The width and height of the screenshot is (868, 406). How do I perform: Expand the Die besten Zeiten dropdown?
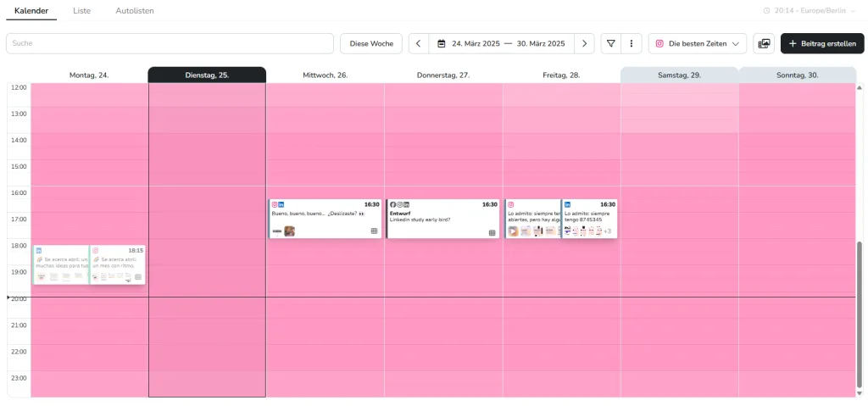click(697, 43)
